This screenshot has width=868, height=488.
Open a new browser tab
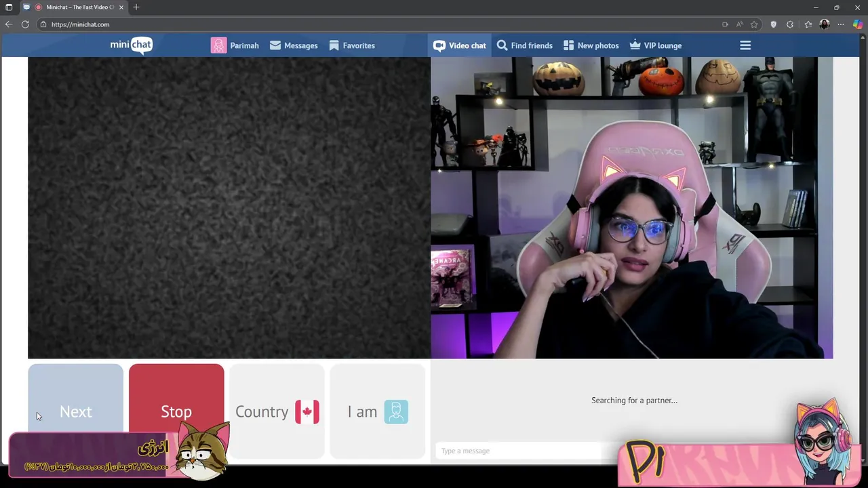point(136,7)
